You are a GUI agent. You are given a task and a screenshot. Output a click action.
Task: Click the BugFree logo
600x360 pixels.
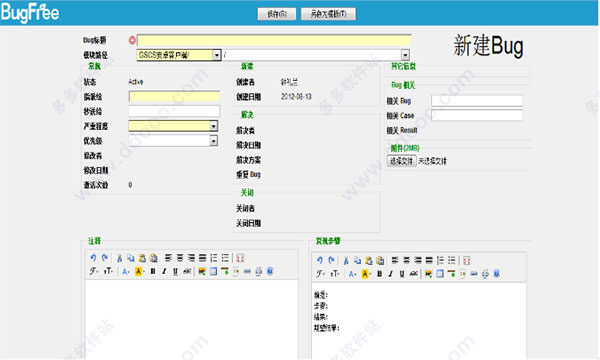tap(30, 13)
